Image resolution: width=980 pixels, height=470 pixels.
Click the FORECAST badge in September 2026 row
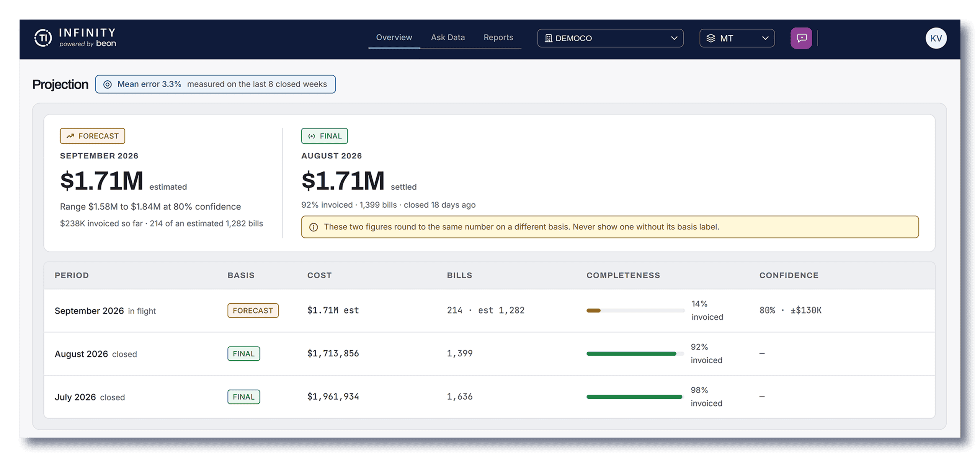click(x=253, y=311)
